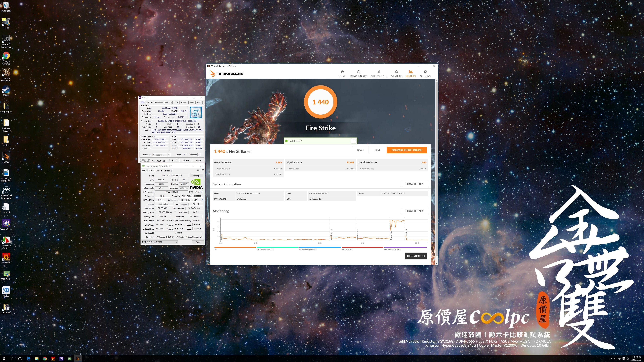Screen dimensions: 644x362
Task: Open the vgatest folder on the desktop
Action: 6,141
